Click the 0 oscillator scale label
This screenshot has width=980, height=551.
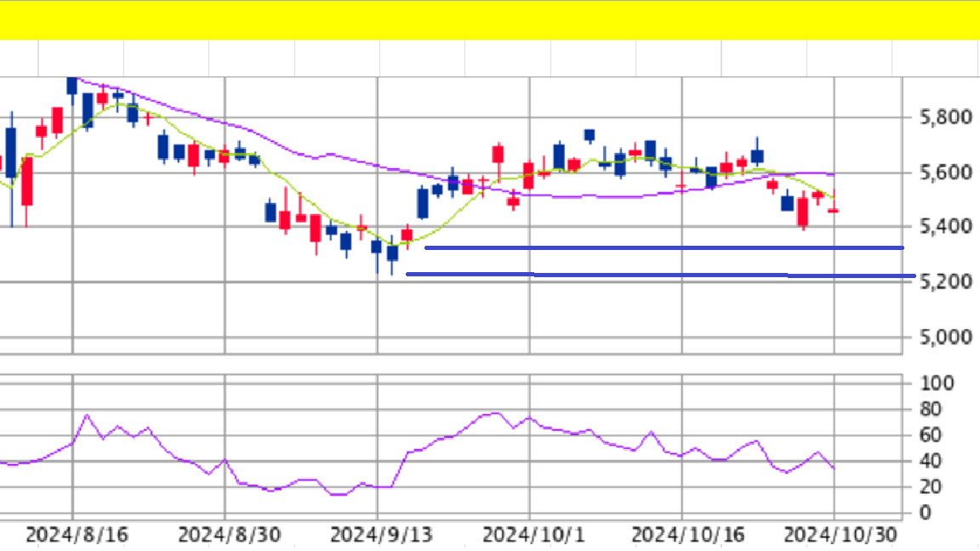point(925,513)
